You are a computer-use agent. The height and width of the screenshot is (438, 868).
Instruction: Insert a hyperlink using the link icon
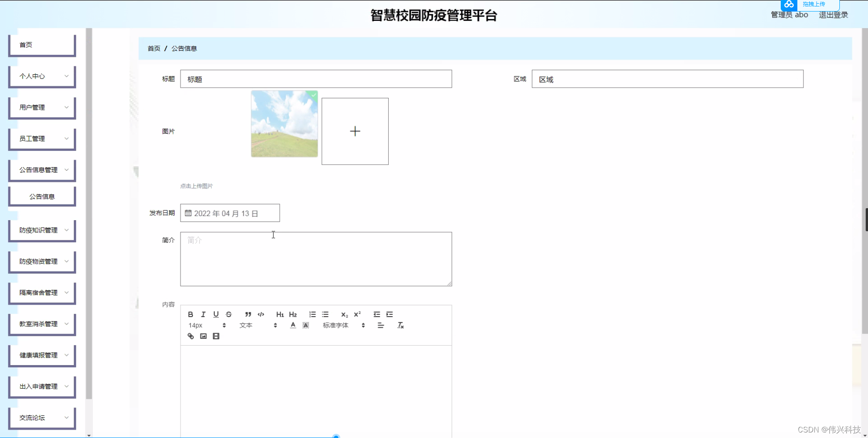[x=191, y=336]
